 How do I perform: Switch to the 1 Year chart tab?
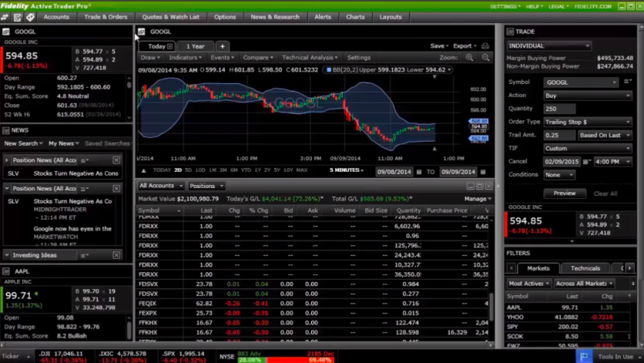coord(195,46)
